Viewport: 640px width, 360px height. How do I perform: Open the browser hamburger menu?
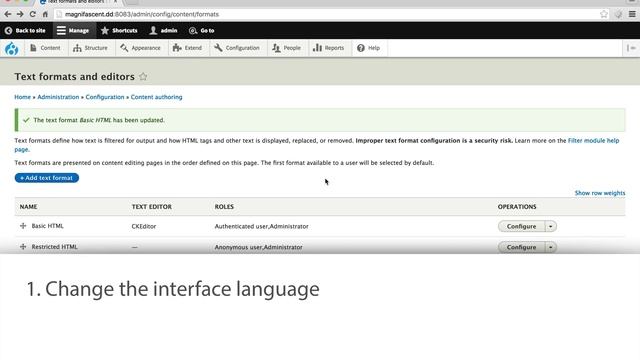tap(632, 14)
